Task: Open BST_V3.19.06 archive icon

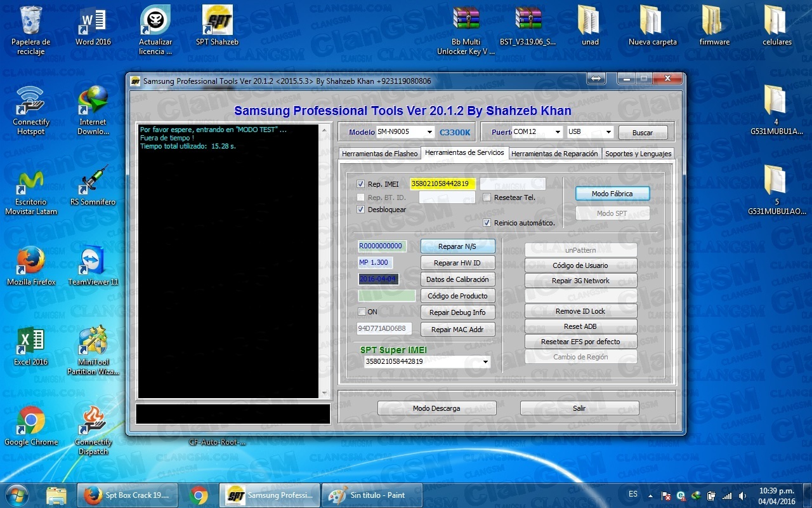Action: 528,26
